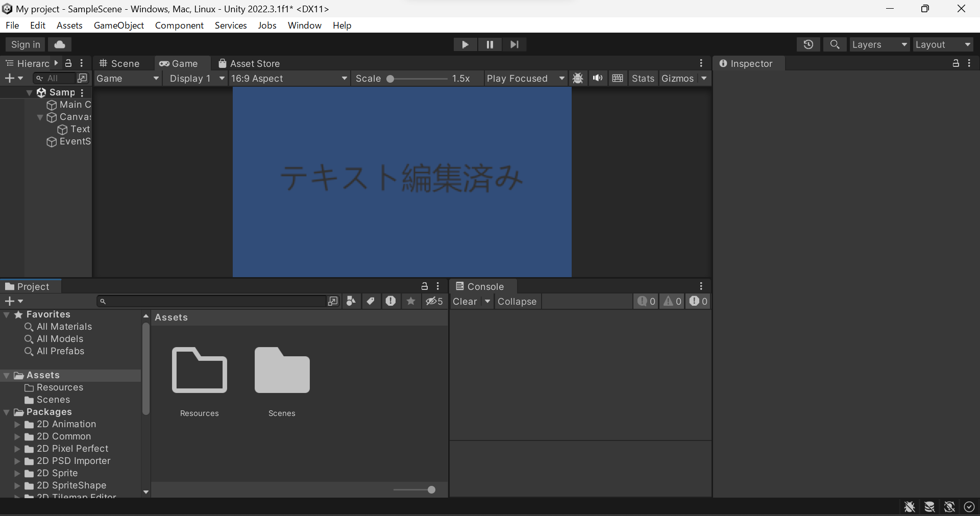Switch to the Scene tab

pos(119,63)
